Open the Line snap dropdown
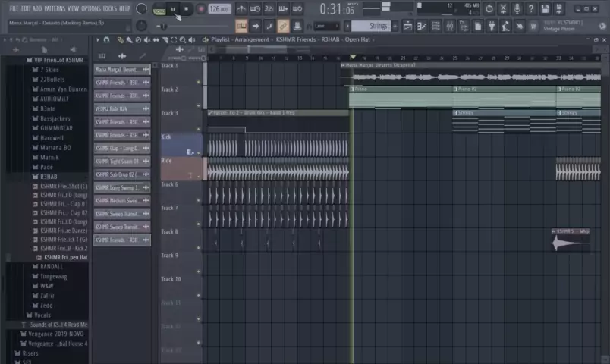The height and width of the screenshot is (364, 610). pyautogui.click(x=326, y=26)
